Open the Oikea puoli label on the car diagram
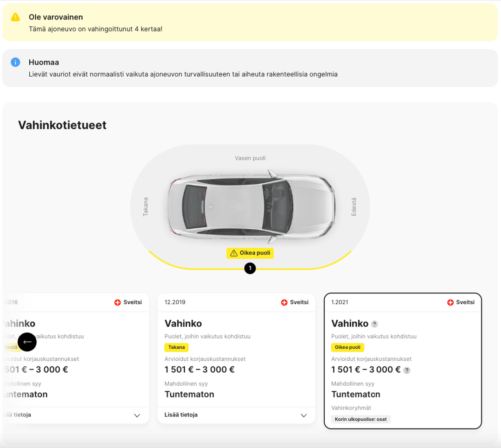 click(x=250, y=253)
